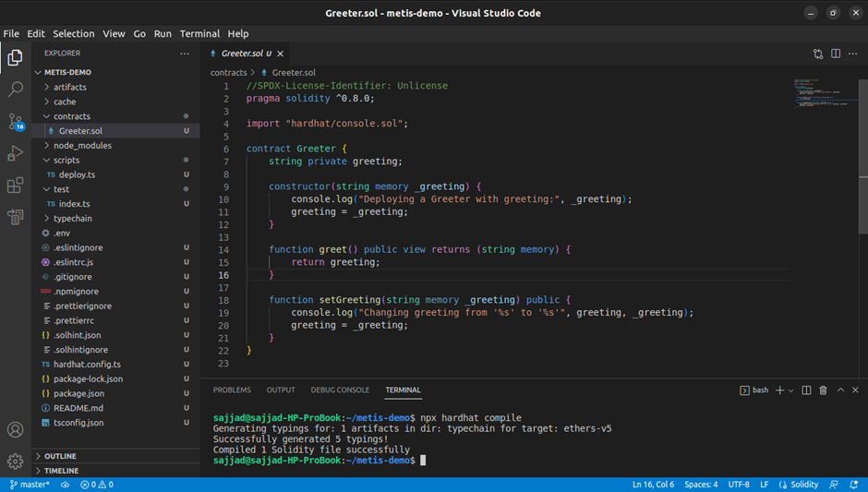The image size is (868, 492).
Task: Collapse the METIS-DEMO root folder
Action: 115,73
